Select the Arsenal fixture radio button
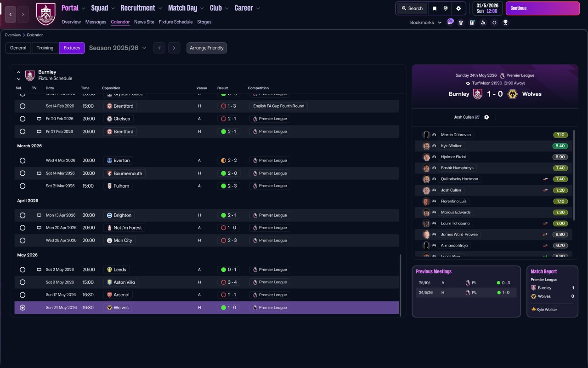This screenshot has width=588, height=368. [x=23, y=295]
